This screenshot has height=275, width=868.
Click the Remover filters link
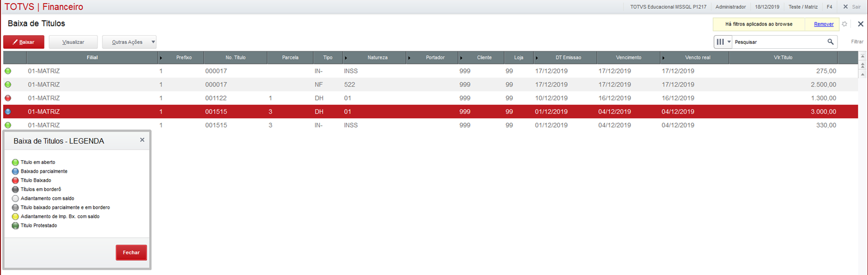coord(824,24)
